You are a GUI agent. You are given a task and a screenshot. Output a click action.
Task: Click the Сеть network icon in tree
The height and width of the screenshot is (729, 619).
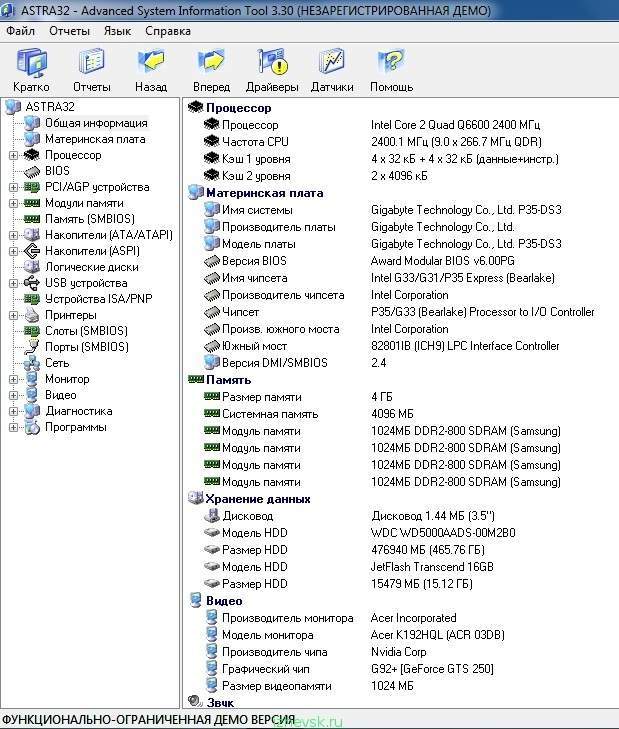coord(32,363)
